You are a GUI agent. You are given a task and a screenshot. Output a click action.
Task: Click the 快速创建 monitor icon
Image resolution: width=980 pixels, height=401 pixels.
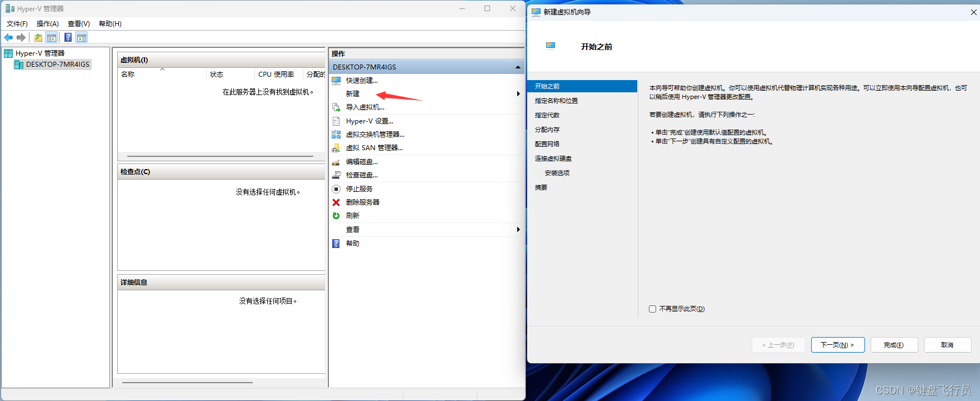[x=336, y=81]
